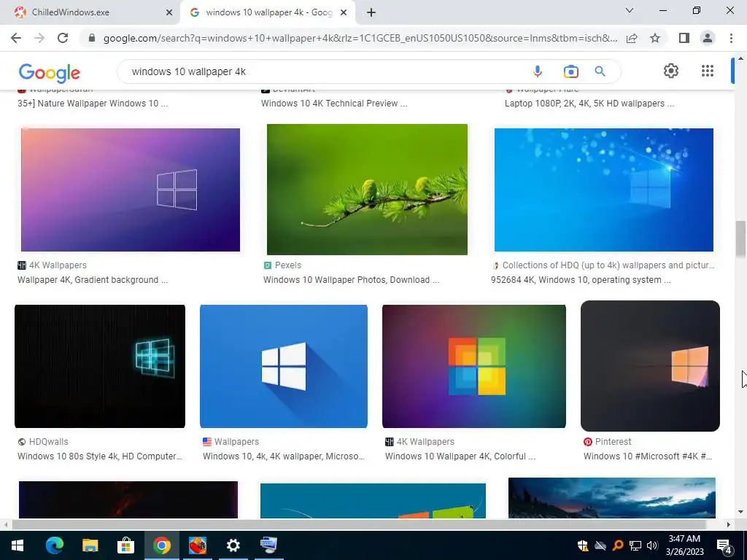The height and width of the screenshot is (560, 747).
Task: Bookmark this tab with the star
Action: (x=655, y=38)
